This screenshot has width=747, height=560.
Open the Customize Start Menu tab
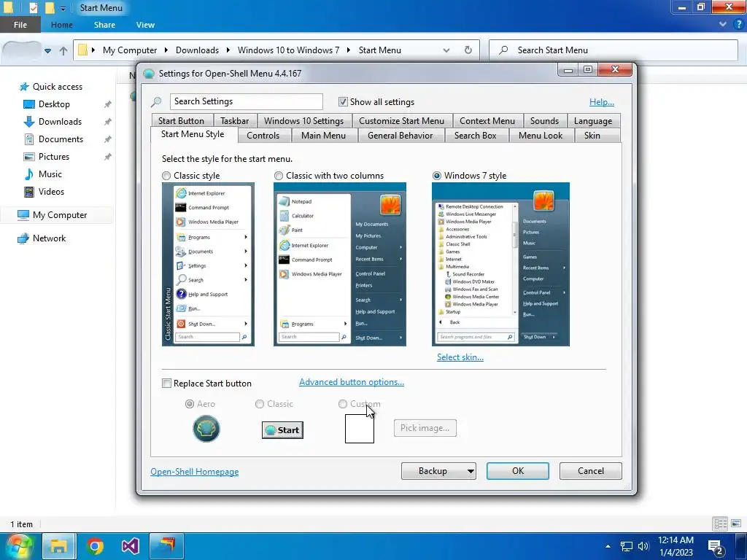click(x=402, y=121)
